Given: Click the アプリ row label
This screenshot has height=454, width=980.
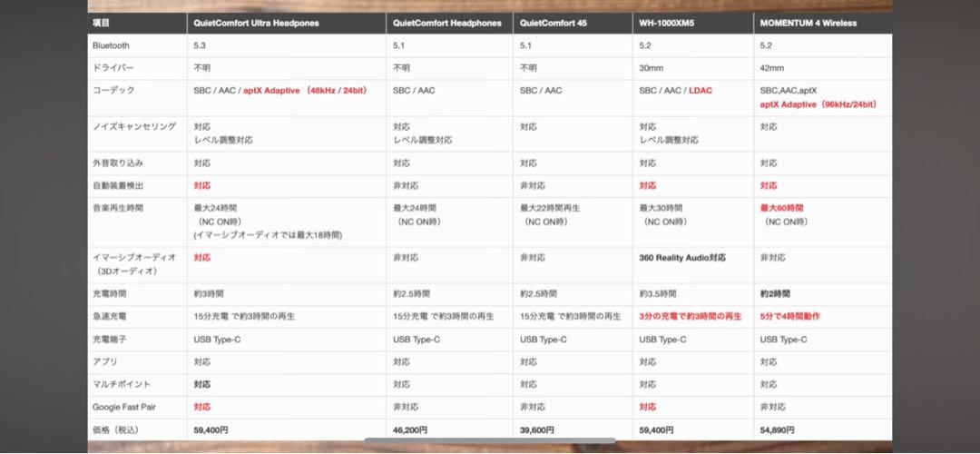Looking at the screenshot, I should coord(105,362).
